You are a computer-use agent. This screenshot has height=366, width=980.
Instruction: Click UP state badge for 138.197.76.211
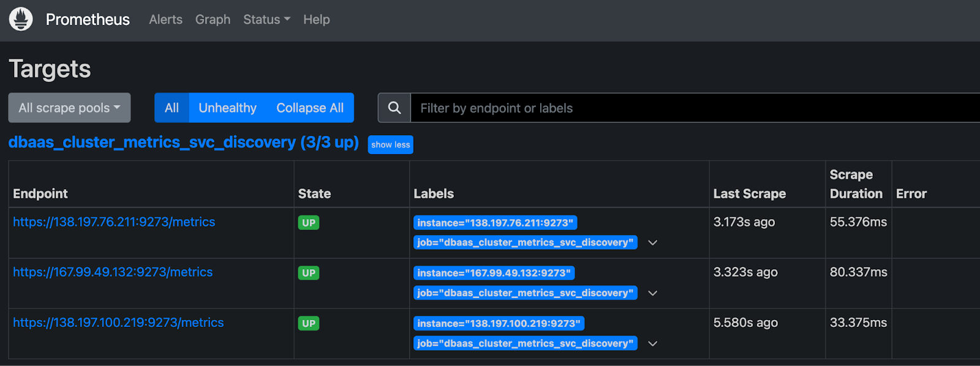(309, 223)
